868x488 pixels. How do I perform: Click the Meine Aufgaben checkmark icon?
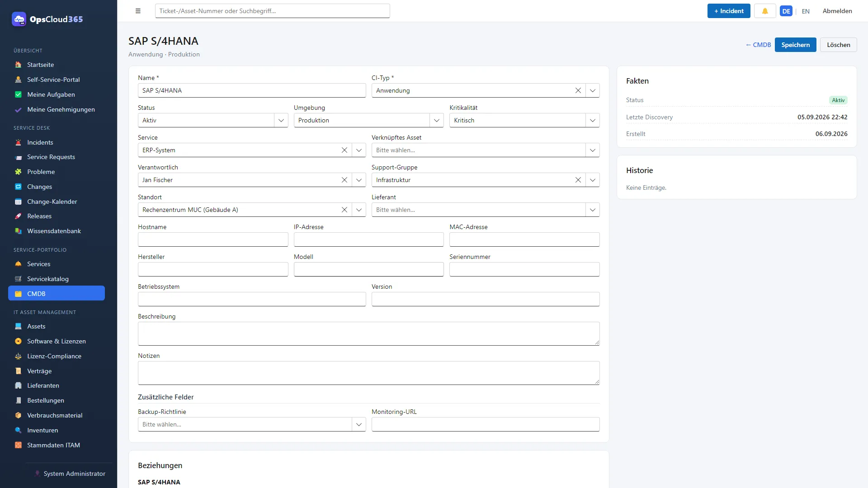pos(18,94)
